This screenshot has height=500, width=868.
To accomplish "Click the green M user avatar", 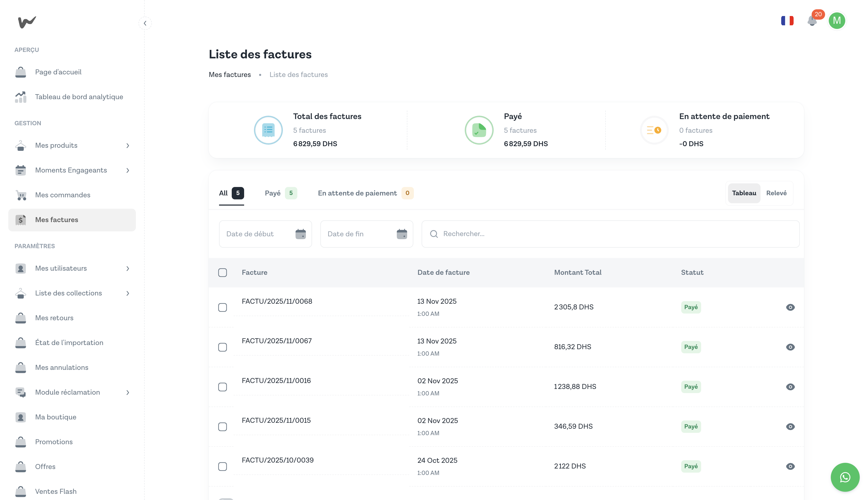I will click(837, 21).
